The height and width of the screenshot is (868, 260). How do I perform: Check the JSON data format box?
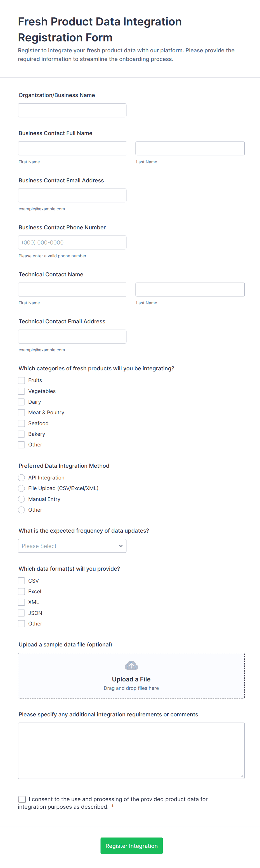22,613
